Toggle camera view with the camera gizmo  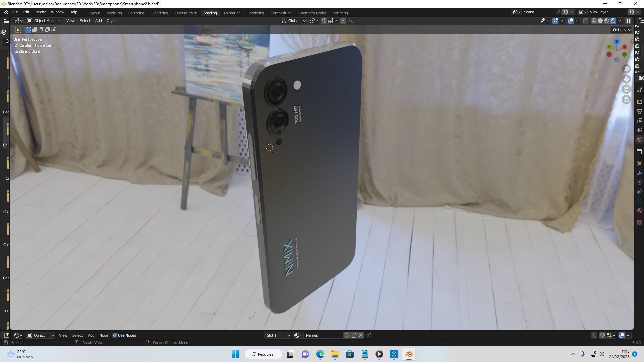[x=626, y=89]
